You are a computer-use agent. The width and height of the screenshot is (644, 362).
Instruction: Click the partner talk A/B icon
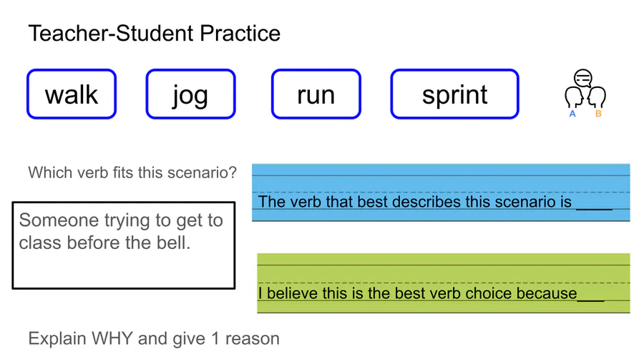tap(585, 94)
